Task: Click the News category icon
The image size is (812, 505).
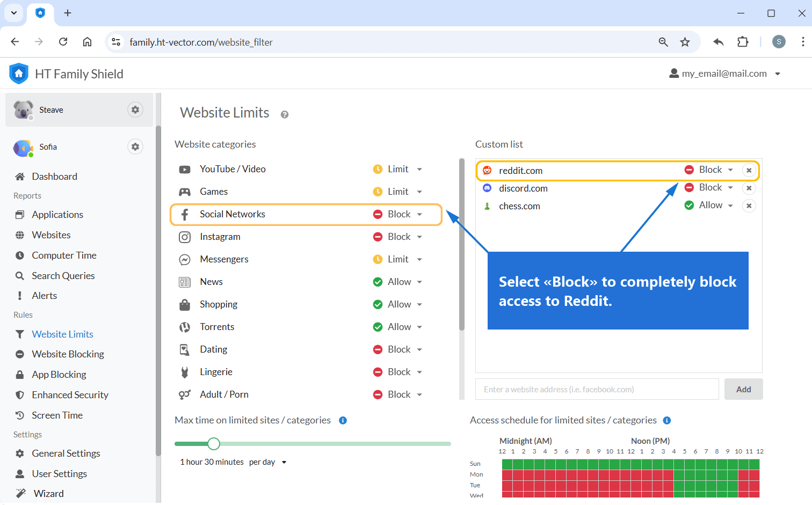Action: tap(185, 282)
